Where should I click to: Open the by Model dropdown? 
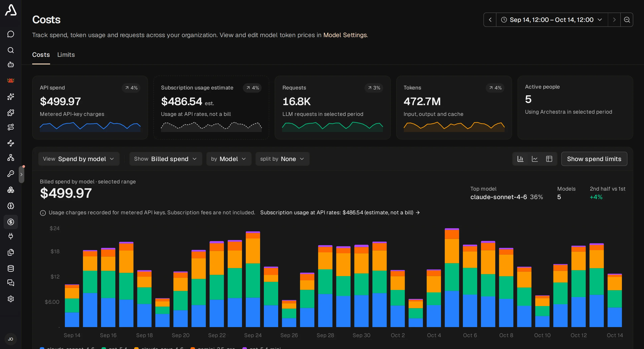click(229, 159)
